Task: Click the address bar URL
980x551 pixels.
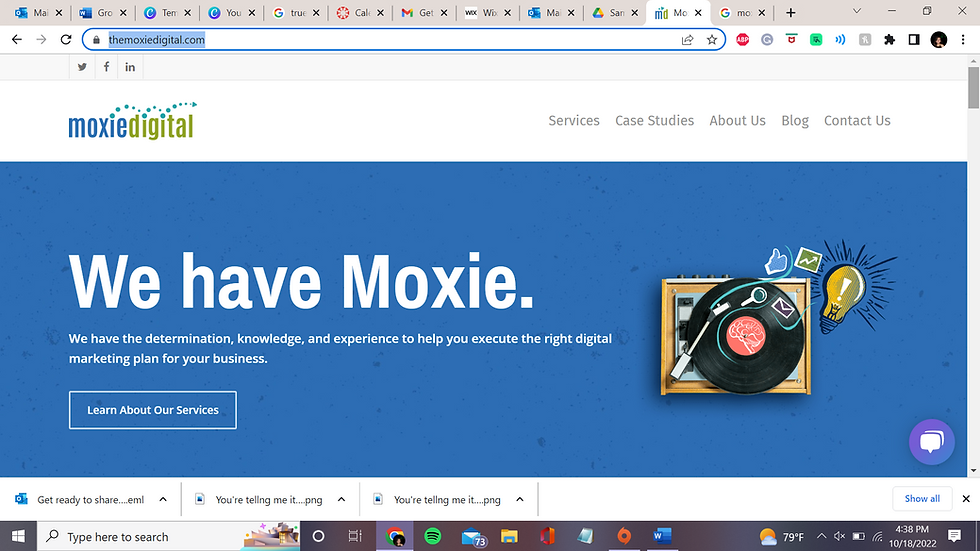Action: pyautogui.click(x=156, y=39)
